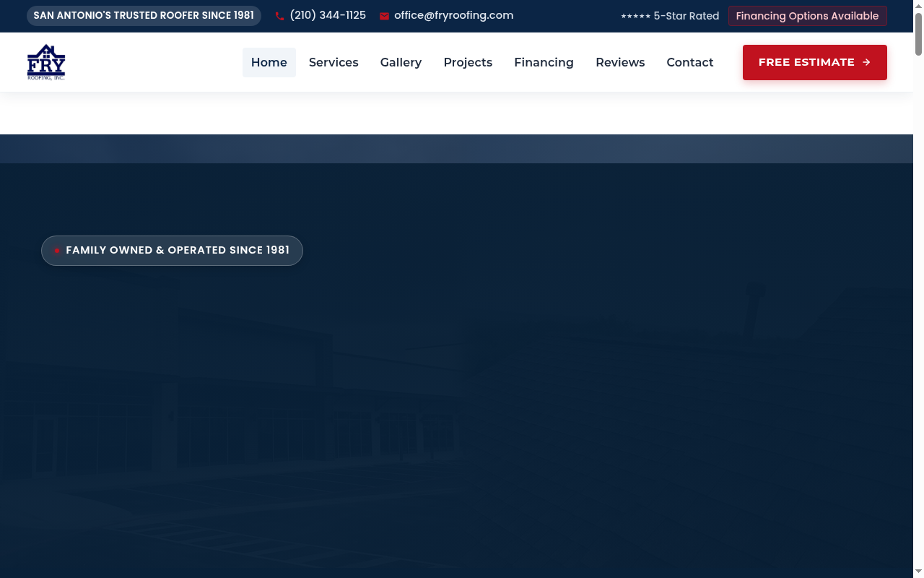The width and height of the screenshot is (924, 578).
Task: Open the Financing page
Action: (x=544, y=62)
